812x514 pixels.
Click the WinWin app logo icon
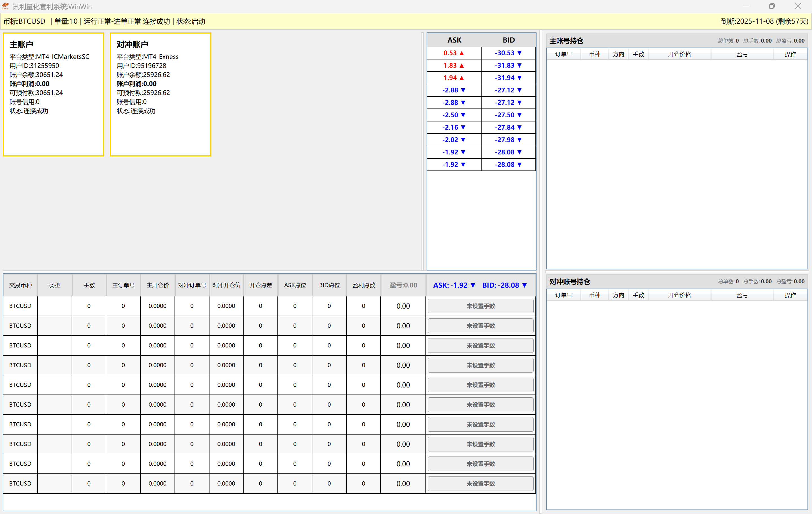(5, 6)
